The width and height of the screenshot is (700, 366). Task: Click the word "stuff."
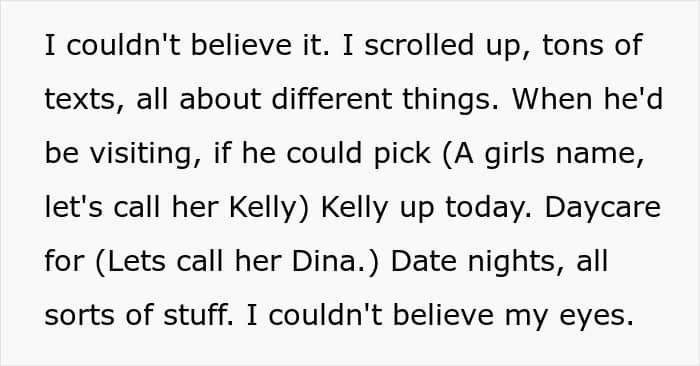[x=198, y=315]
